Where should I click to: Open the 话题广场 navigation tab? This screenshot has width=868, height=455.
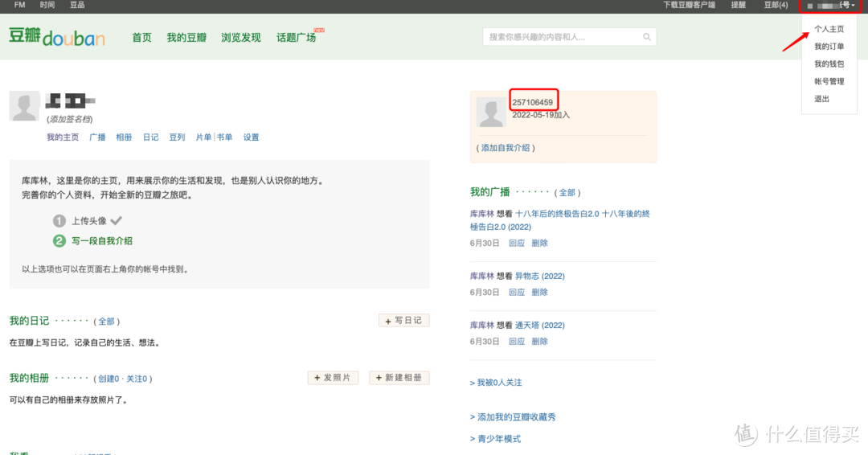pyautogui.click(x=296, y=38)
